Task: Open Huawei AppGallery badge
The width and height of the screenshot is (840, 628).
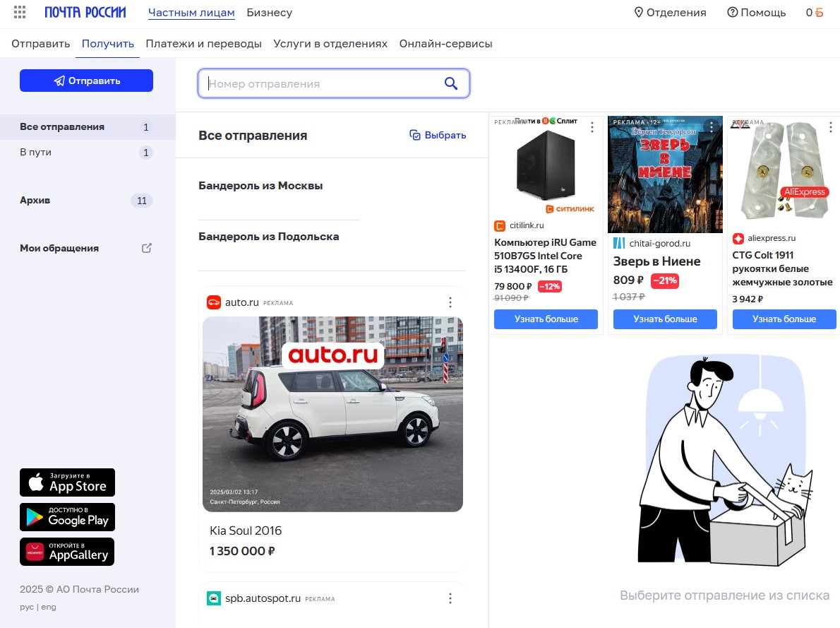Action: click(67, 552)
